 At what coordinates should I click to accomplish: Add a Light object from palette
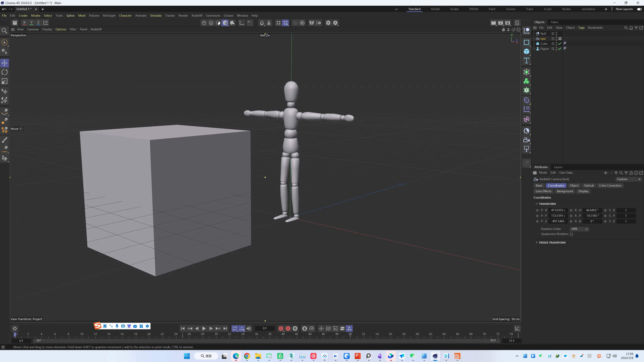pos(526,149)
